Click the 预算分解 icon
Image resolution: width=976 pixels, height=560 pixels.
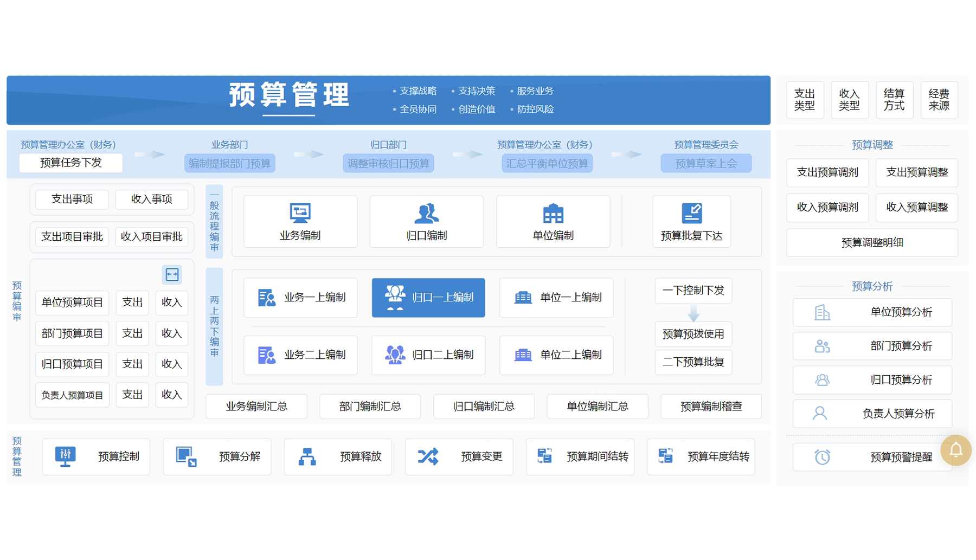[x=186, y=456]
